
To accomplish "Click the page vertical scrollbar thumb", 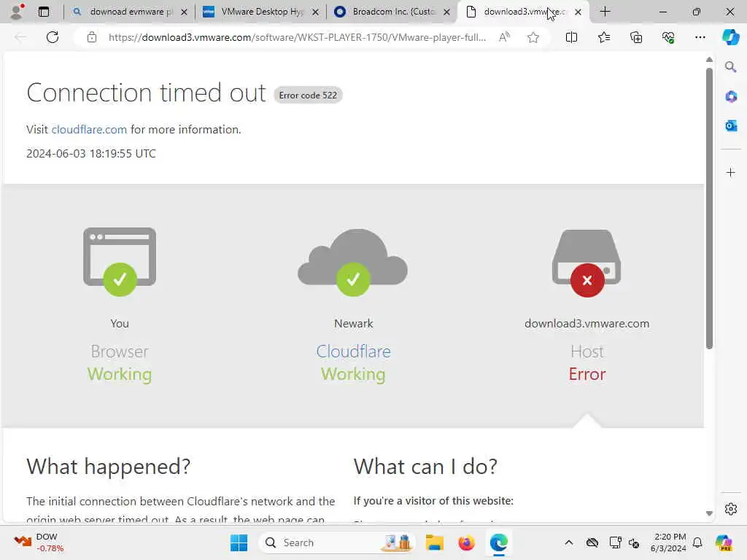I will (x=709, y=209).
